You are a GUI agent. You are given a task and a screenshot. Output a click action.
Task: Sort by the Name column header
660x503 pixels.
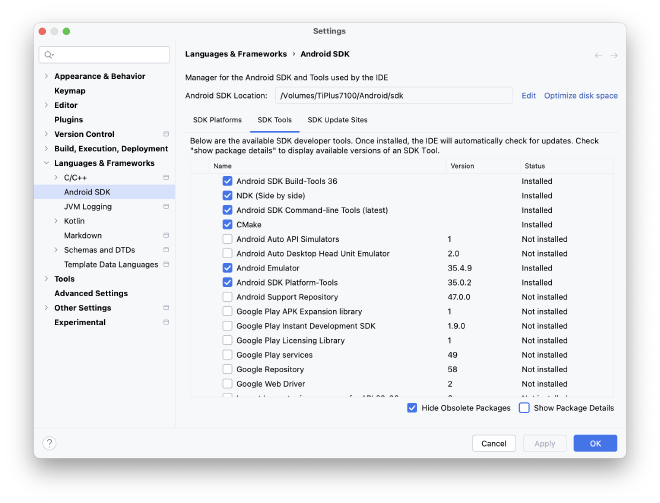(x=327, y=166)
